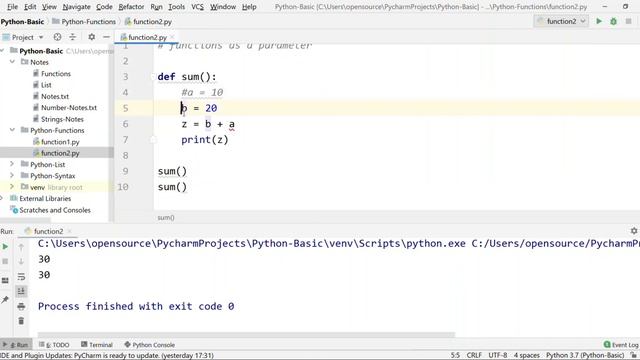
Task: Collapse the Python-Functions folder
Action: click(12, 130)
